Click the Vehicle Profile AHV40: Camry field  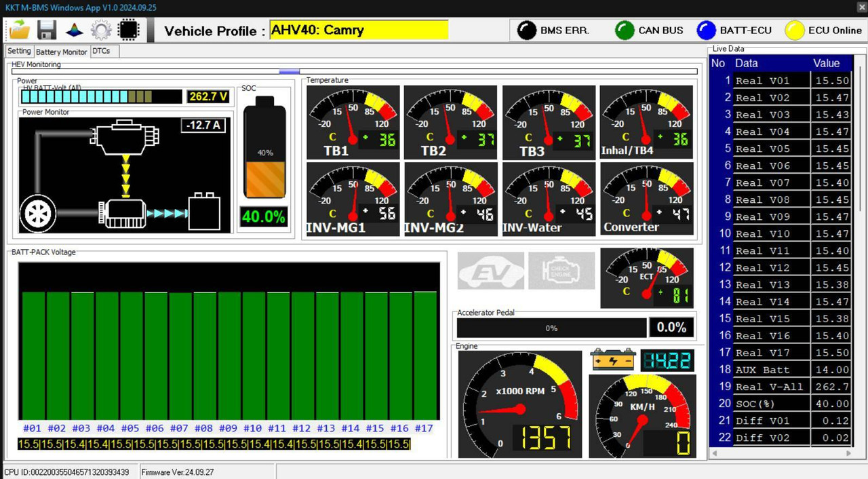(359, 31)
